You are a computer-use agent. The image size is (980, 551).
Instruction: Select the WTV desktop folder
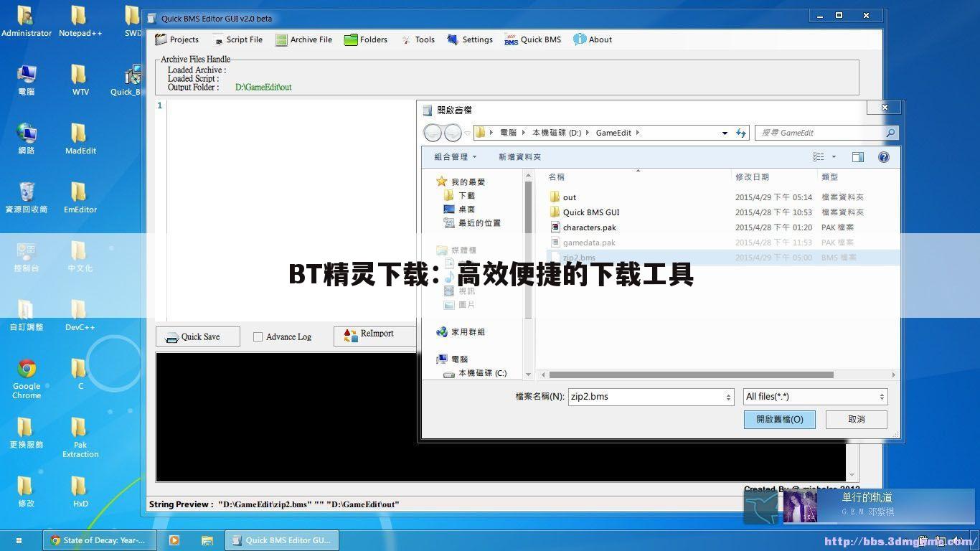pyautogui.click(x=80, y=80)
